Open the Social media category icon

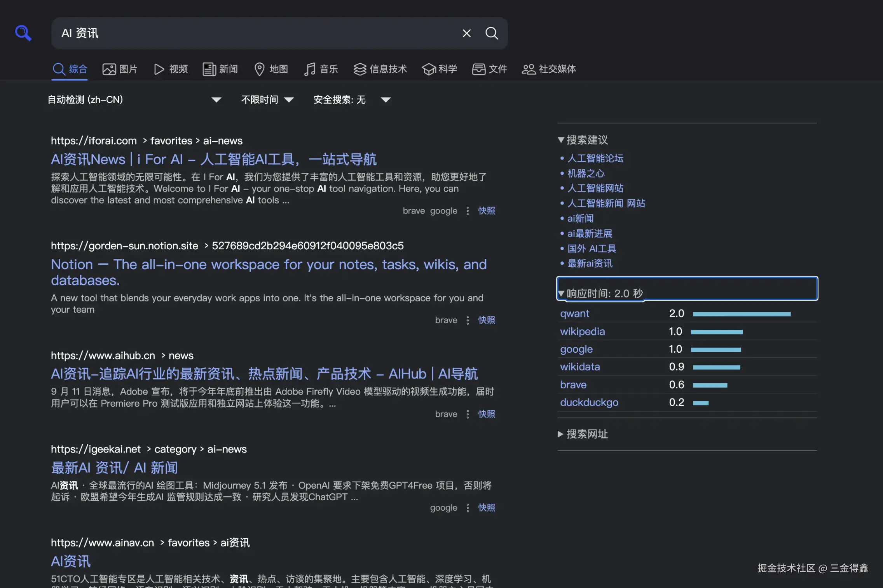tap(529, 69)
